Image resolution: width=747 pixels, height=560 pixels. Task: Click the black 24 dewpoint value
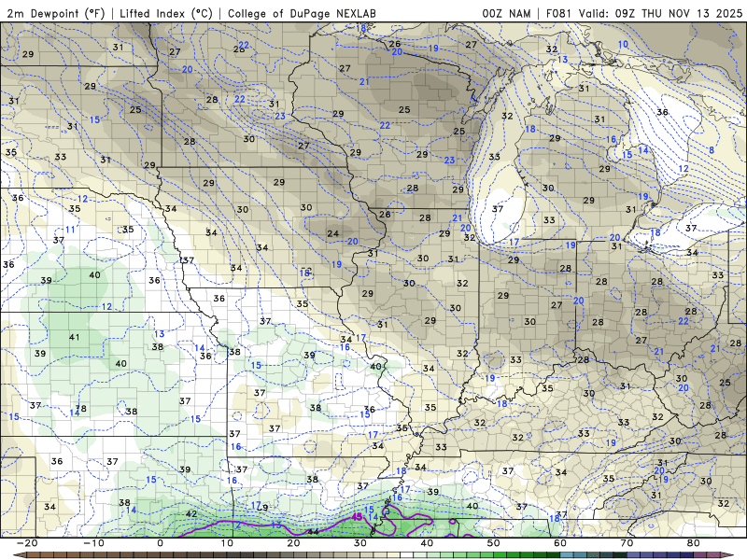click(333, 233)
